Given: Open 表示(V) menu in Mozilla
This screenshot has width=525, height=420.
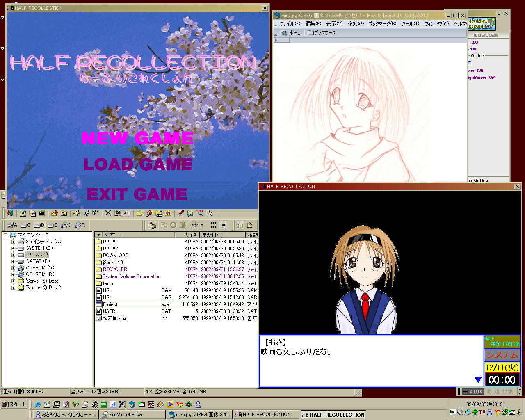Looking at the screenshot, I should pos(334,24).
